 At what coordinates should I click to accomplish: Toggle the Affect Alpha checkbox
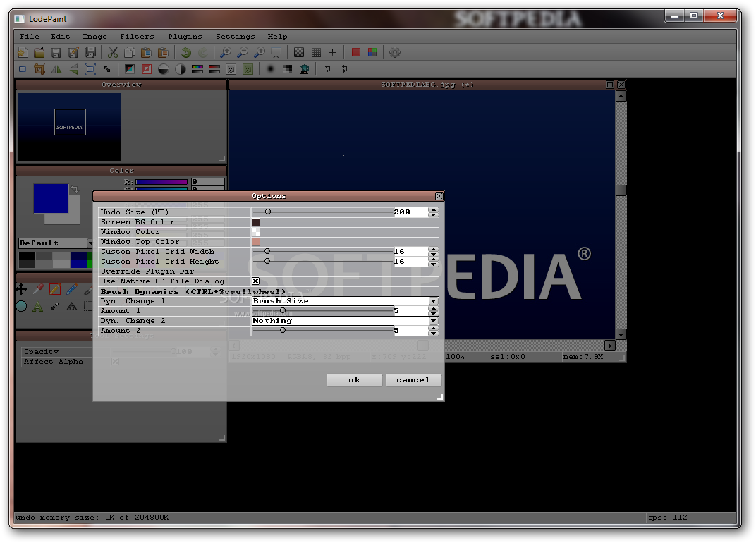(x=115, y=362)
